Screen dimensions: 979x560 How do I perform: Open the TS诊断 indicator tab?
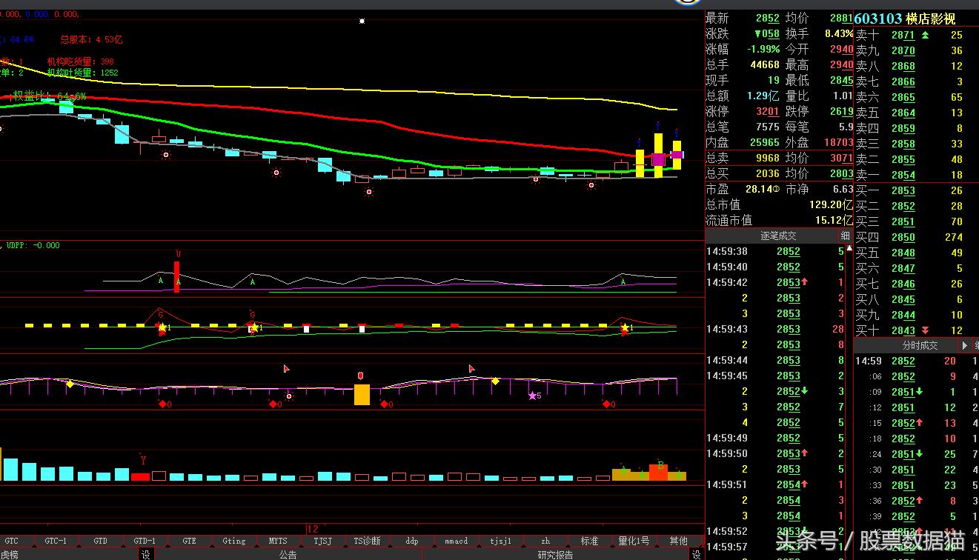(x=367, y=541)
